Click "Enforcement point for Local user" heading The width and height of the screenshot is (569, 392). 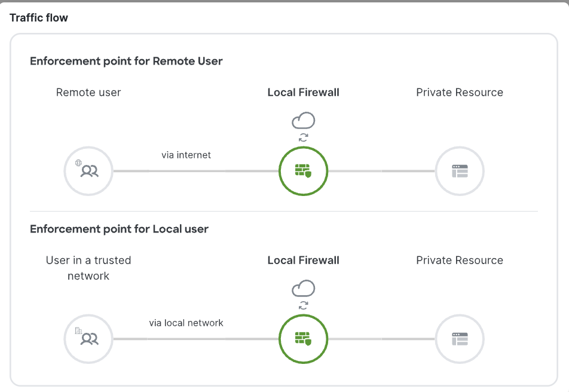[x=119, y=229]
